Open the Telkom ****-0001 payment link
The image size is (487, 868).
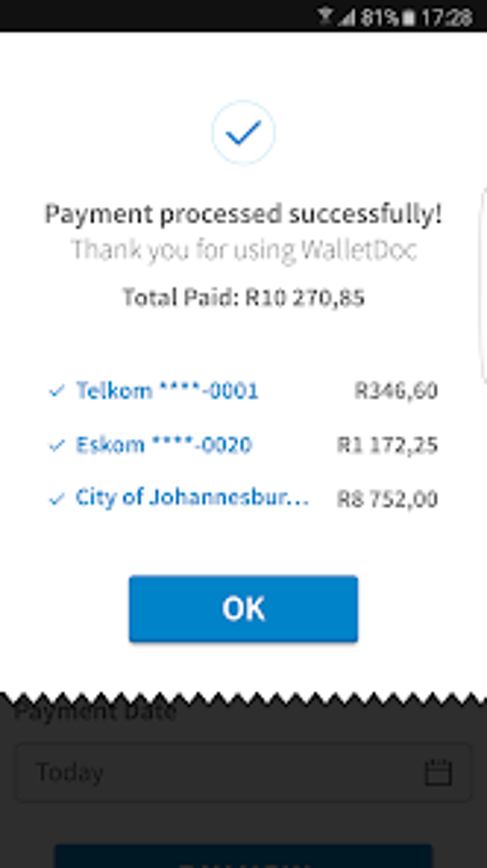[167, 391]
